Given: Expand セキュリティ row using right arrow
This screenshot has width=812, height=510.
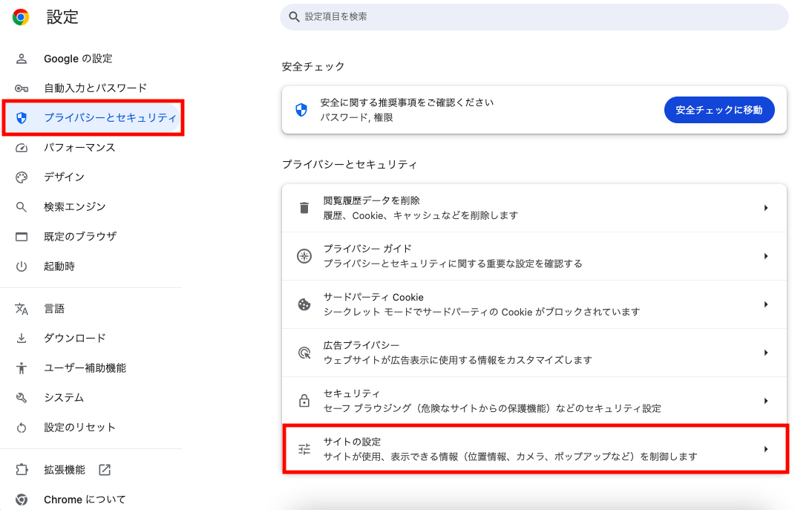Looking at the screenshot, I should click(765, 401).
